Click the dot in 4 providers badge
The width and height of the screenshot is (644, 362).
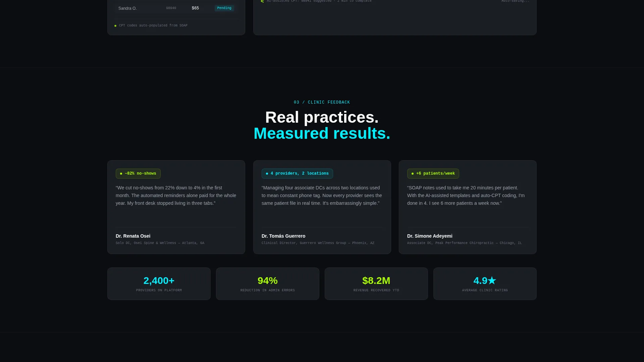tap(267, 174)
